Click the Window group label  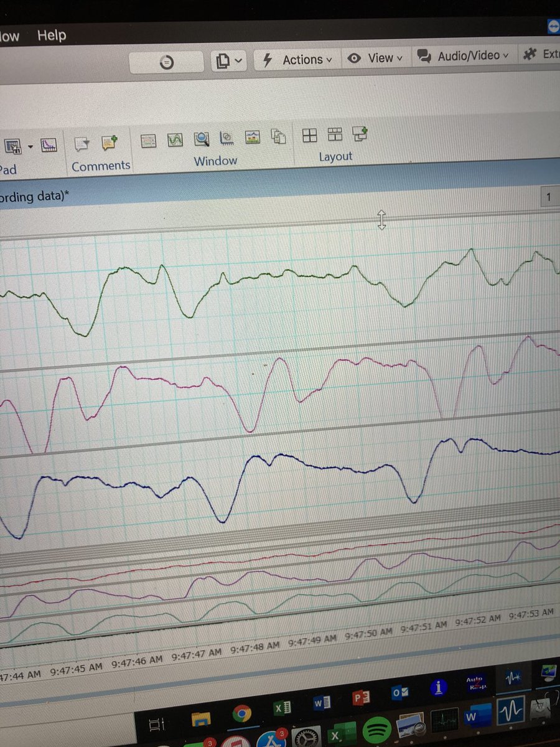point(215,161)
